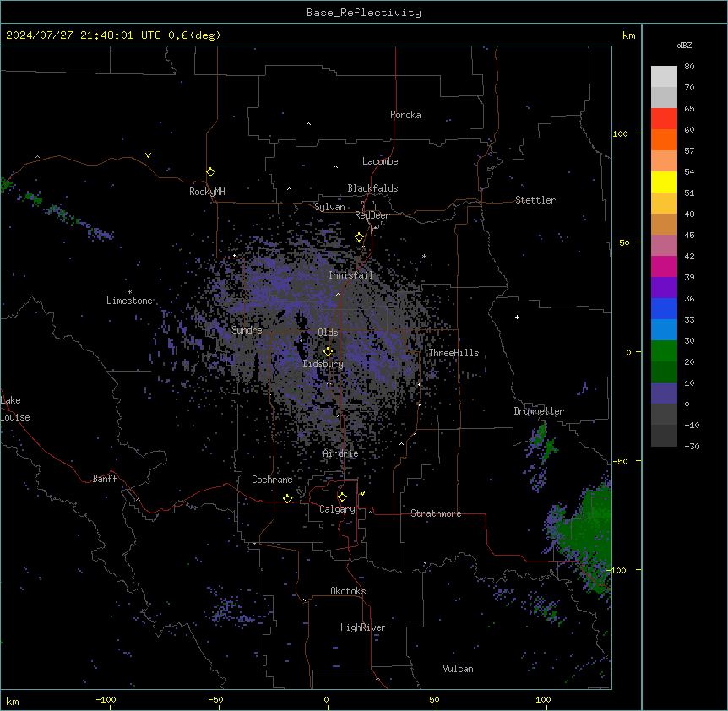Viewport: 728px width, 711px height.
Task: Click the Lacombe city label
Action: tap(380, 161)
